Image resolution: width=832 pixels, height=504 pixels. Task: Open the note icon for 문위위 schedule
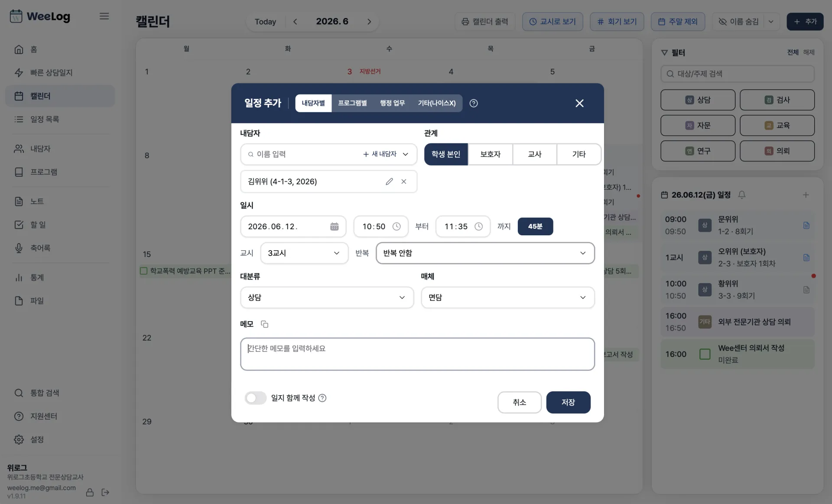[806, 225]
